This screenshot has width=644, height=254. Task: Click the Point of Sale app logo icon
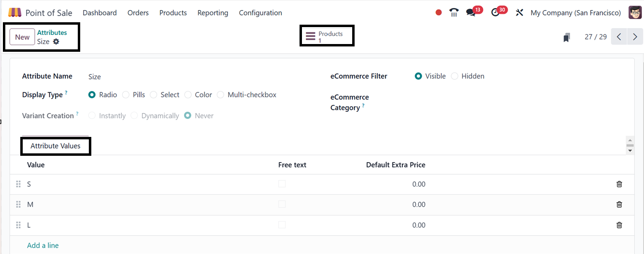click(x=15, y=13)
